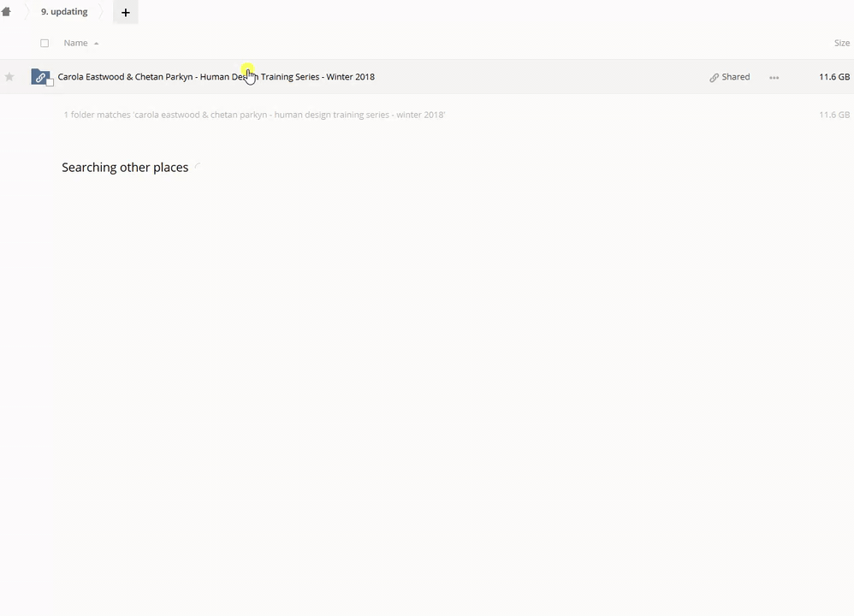Open the Human Design Training Series folder
Viewport: 854px width, 616px height.
pyautogui.click(x=216, y=77)
